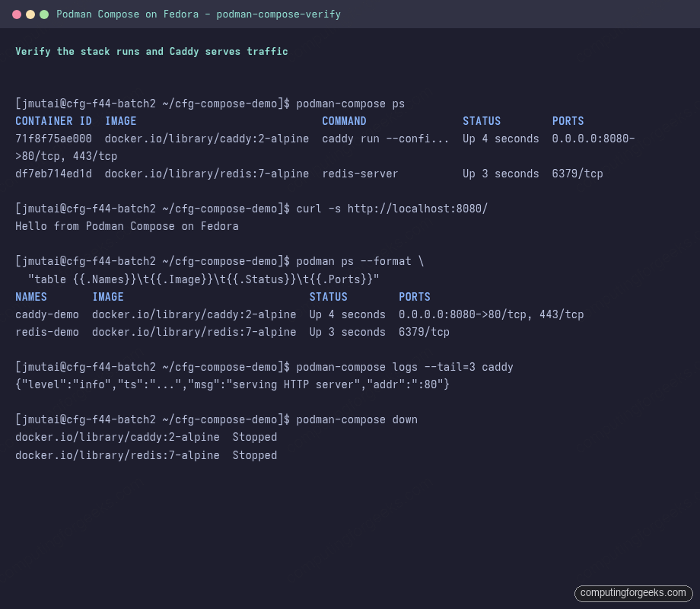Click the 'podman ps --format \' command
Screen dimensions: 700x609
360,261
